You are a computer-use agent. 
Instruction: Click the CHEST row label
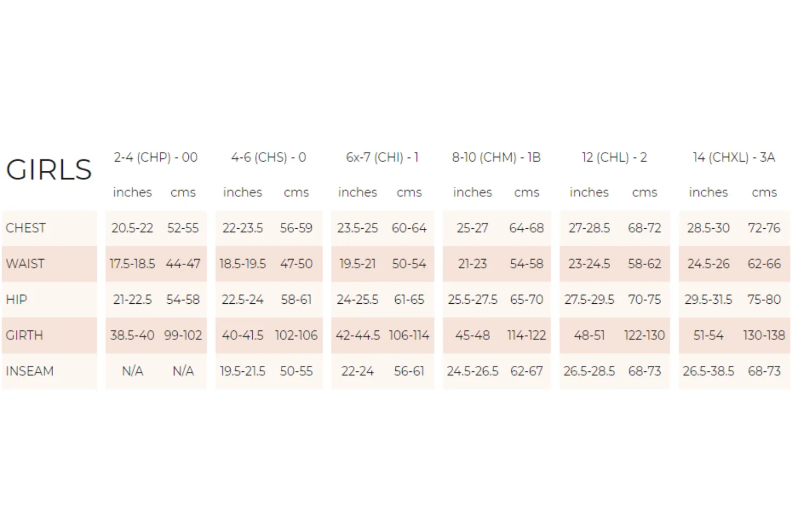coord(26,228)
